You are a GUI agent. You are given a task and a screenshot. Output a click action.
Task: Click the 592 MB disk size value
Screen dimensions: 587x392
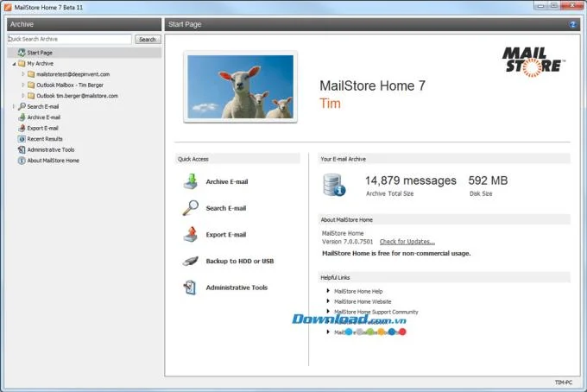point(489,180)
